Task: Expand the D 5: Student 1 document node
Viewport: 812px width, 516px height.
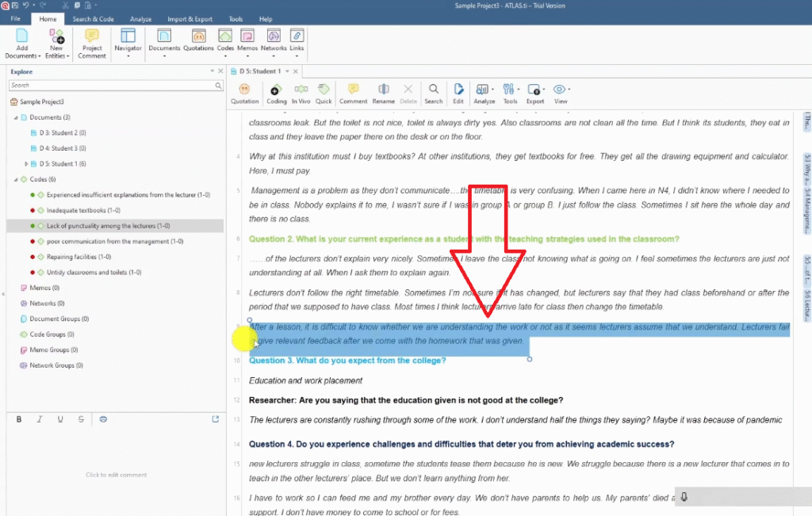Action: pyautogui.click(x=25, y=163)
